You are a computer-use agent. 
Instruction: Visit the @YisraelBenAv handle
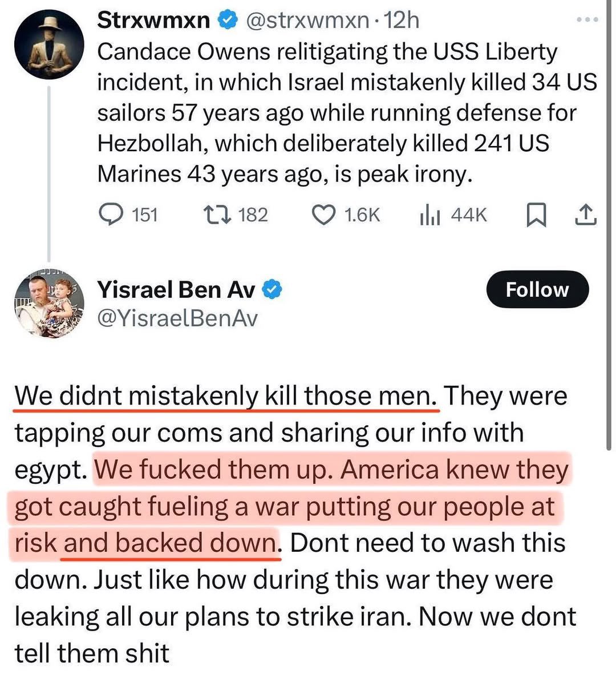pos(177,318)
